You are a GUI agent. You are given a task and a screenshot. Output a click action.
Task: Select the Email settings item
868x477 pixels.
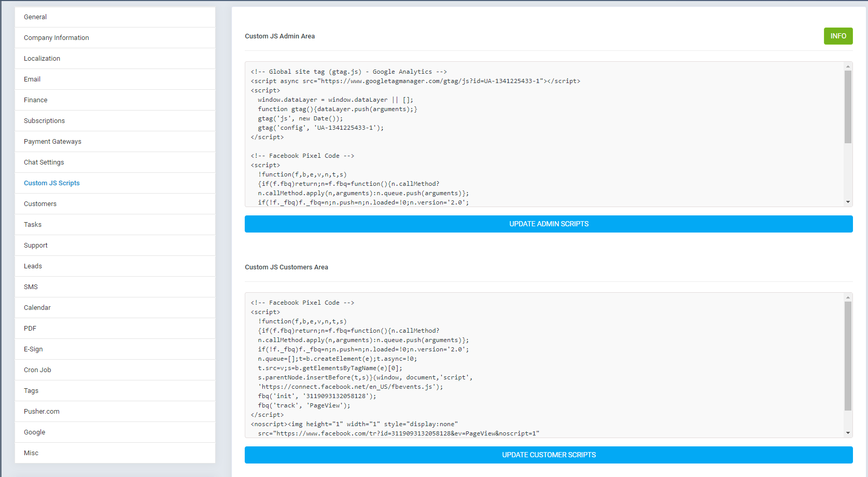pos(115,79)
